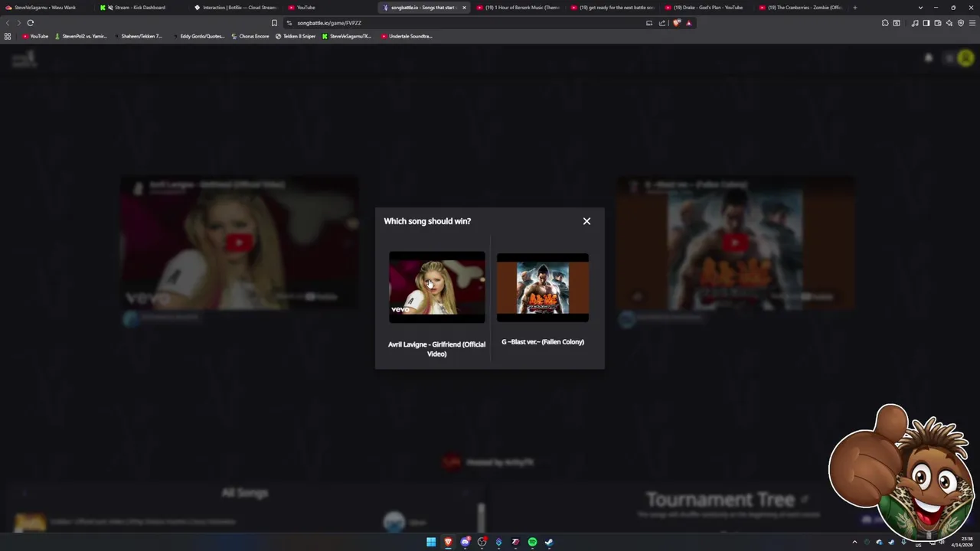Open Shaheen/Tekken 7 bookmark
This screenshot has height=551, width=980.
tap(138, 36)
